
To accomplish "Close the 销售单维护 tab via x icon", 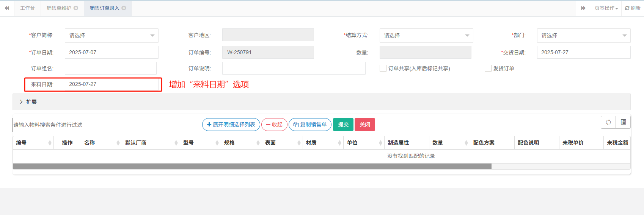I will [x=76, y=8].
